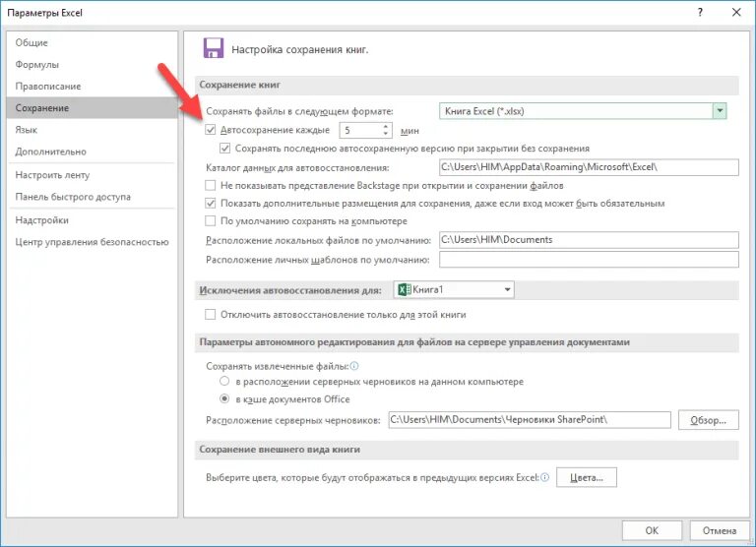Select the Сохранение settings category
Viewport: 756px width, 547px height.
pos(92,108)
